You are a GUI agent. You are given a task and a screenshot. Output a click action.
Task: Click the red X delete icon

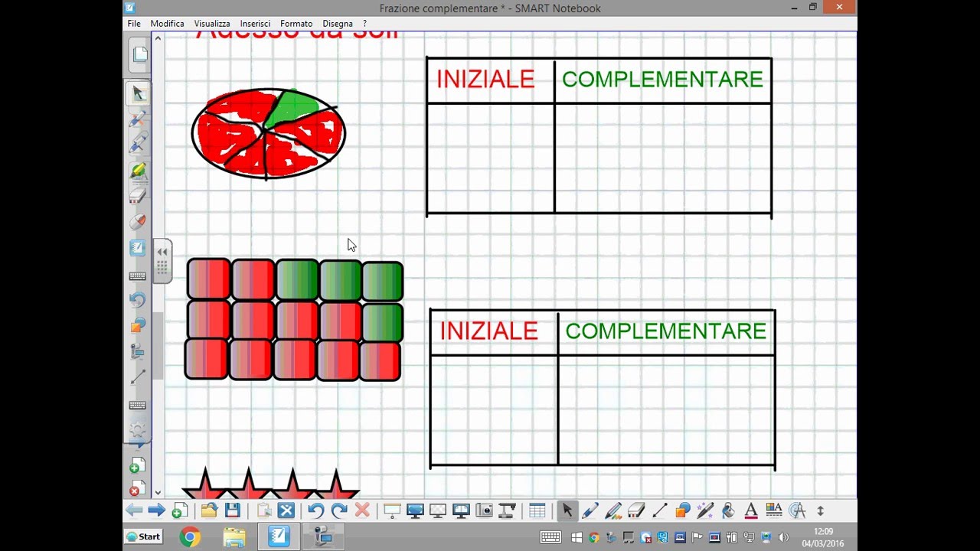pyautogui.click(x=362, y=510)
